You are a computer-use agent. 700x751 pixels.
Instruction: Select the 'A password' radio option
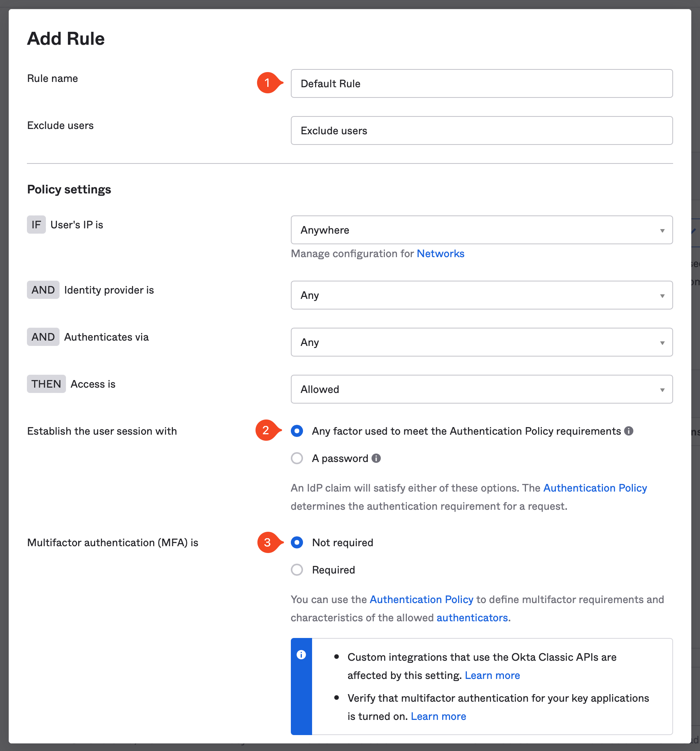[x=297, y=458]
